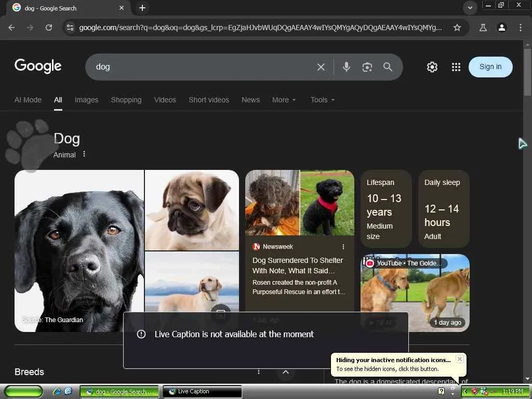Image resolution: width=532 pixels, height=399 pixels.
Task: Click the vertical page scrollbar
Action: (527, 72)
